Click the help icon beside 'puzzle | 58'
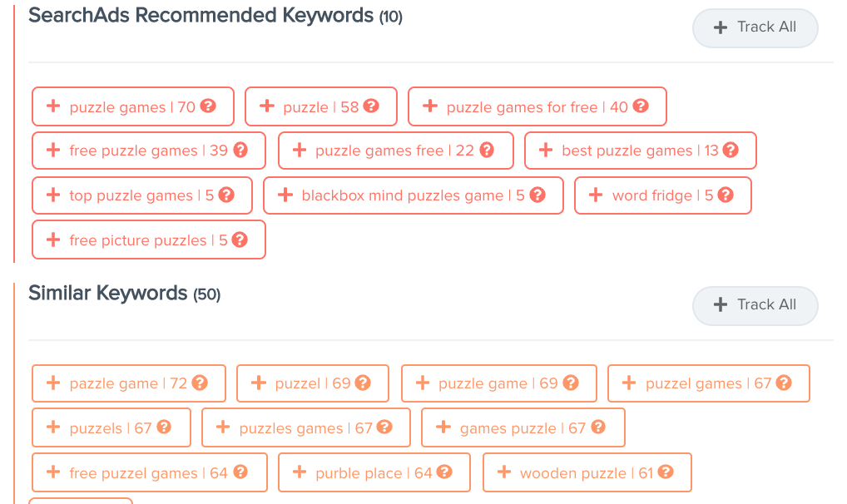 click(371, 106)
